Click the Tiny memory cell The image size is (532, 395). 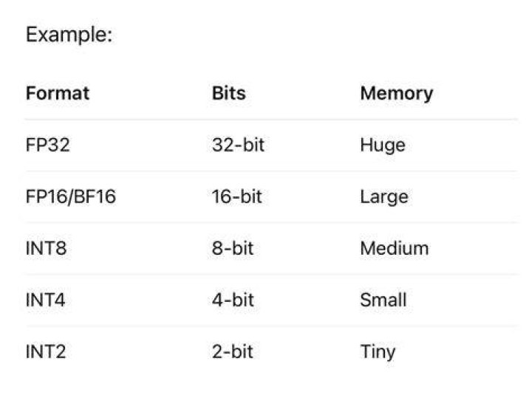coord(378,352)
